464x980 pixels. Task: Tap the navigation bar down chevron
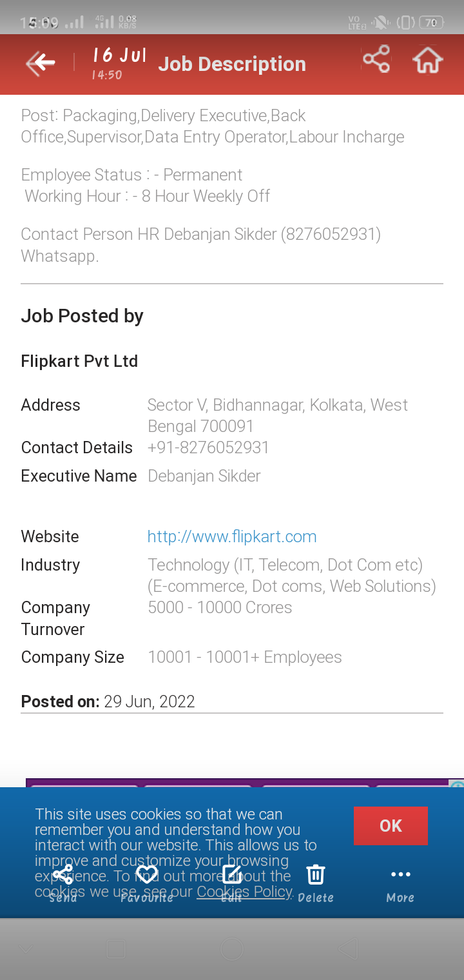coord(26,948)
